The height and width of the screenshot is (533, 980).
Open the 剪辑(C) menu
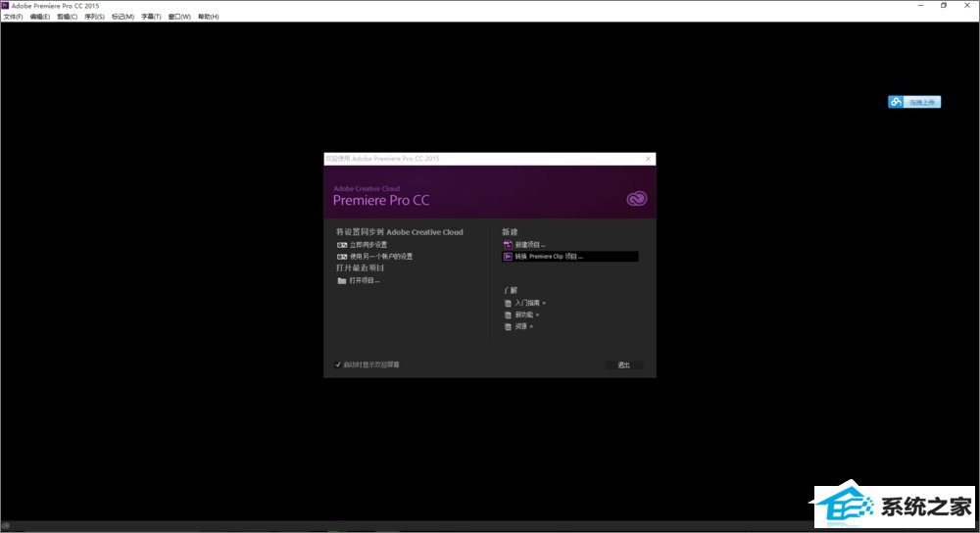67,17
